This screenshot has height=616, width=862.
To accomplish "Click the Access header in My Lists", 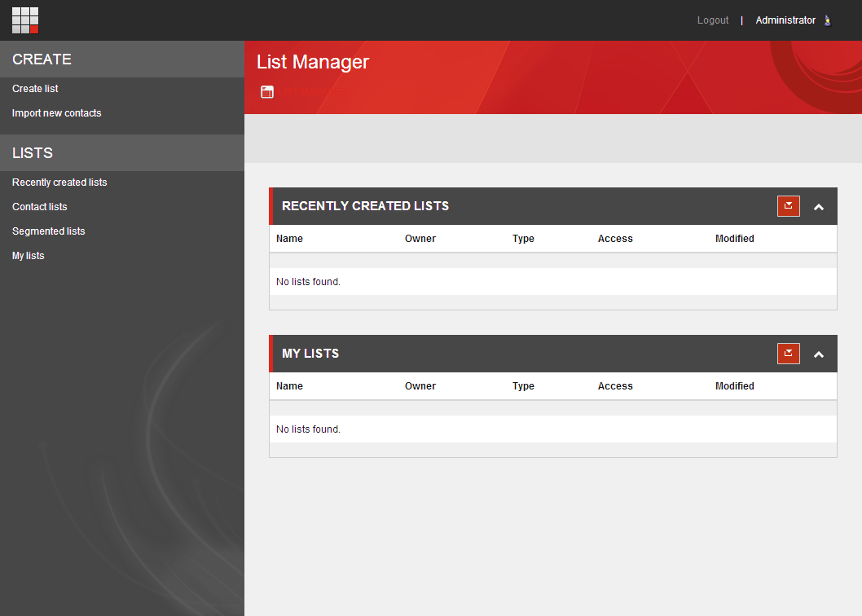I will pos(615,386).
